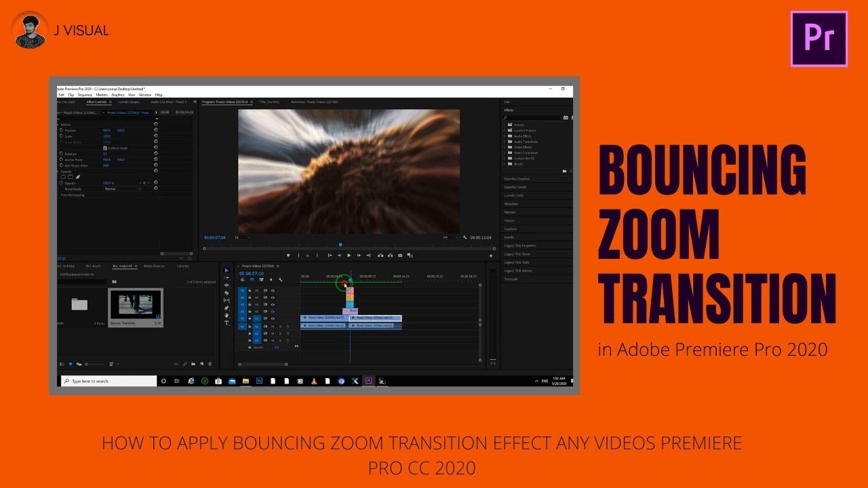Select pen mask tool under Opacity
This screenshot has height=488, width=868.
[x=78, y=177]
